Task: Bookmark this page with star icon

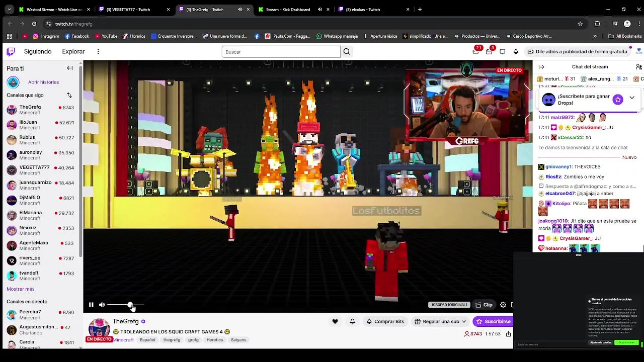Action: pos(580,24)
